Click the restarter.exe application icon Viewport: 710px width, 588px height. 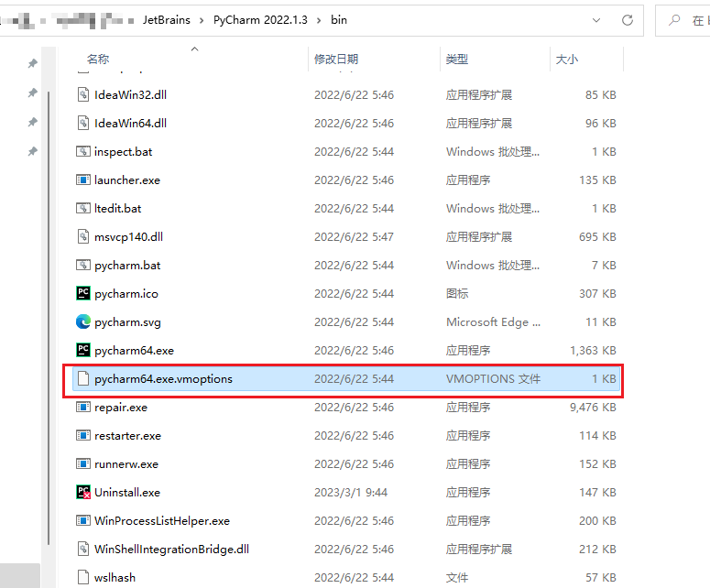(82, 435)
